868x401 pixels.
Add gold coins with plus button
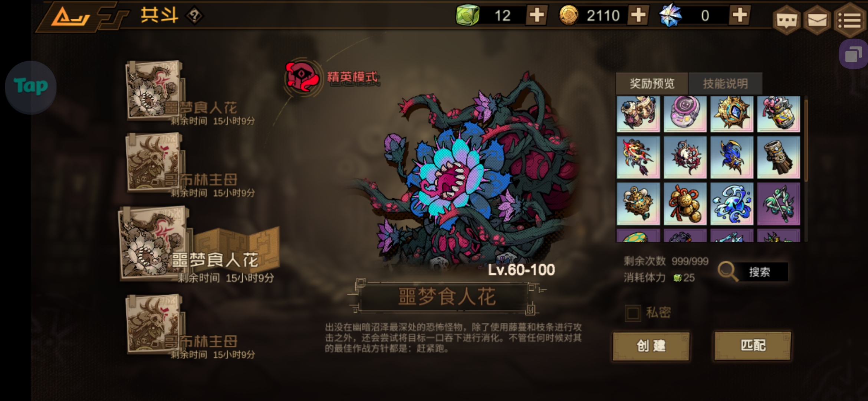[x=638, y=16]
